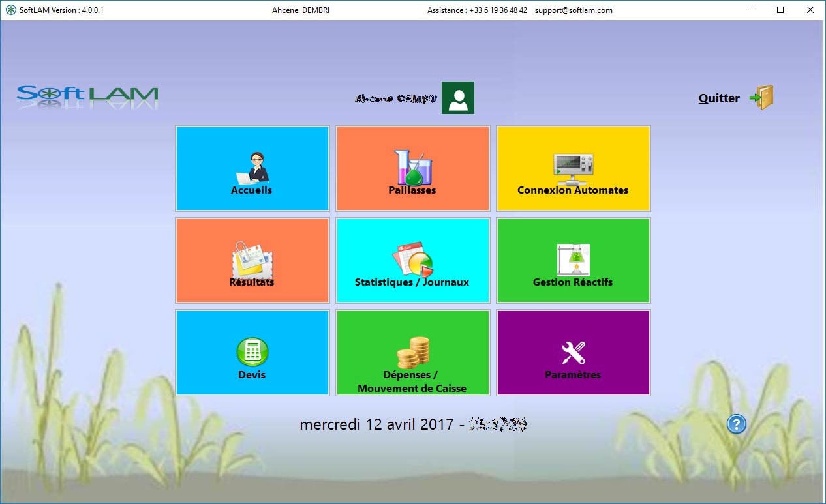
Task: Open Gestion Réactifs flask icon
Action: pos(573,260)
